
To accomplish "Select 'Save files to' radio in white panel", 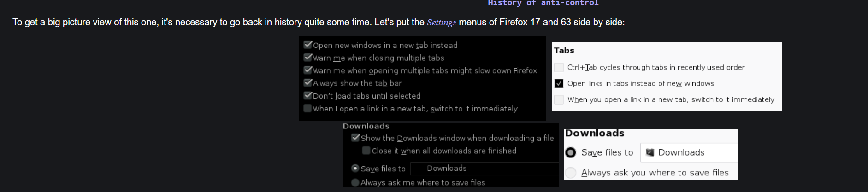I will (x=571, y=152).
